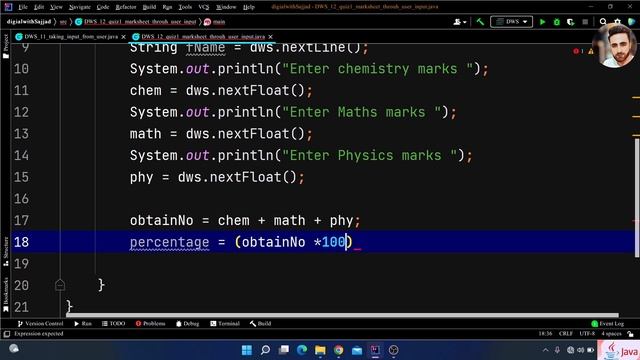The height and width of the screenshot is (360, 640).
Task: Open the Refactor menu
Action: pos(126,7)
